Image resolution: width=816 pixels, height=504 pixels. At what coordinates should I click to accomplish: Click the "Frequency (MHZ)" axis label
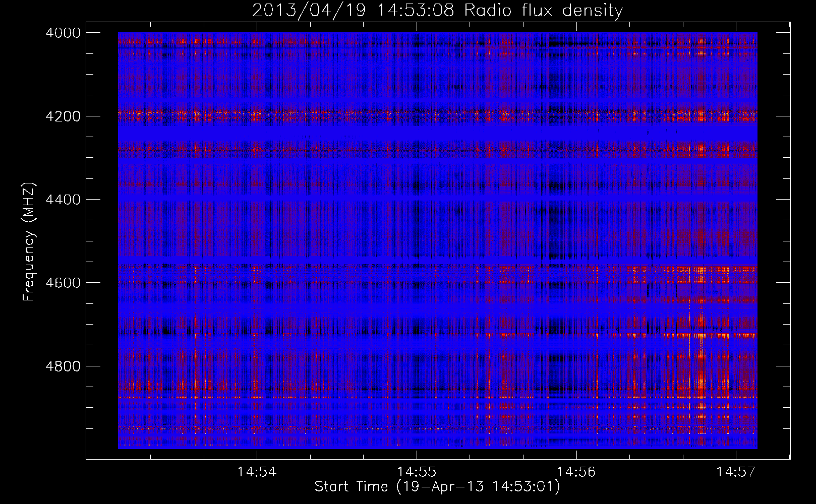29,242
